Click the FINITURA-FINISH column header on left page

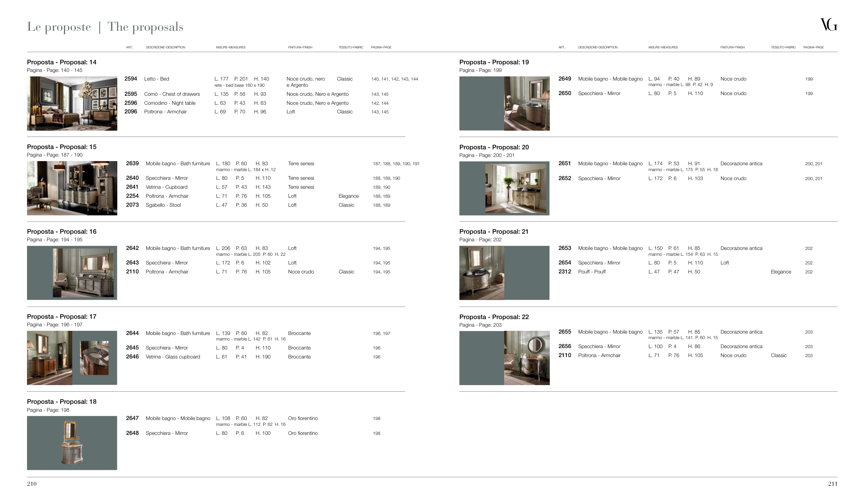click(300, 47)
